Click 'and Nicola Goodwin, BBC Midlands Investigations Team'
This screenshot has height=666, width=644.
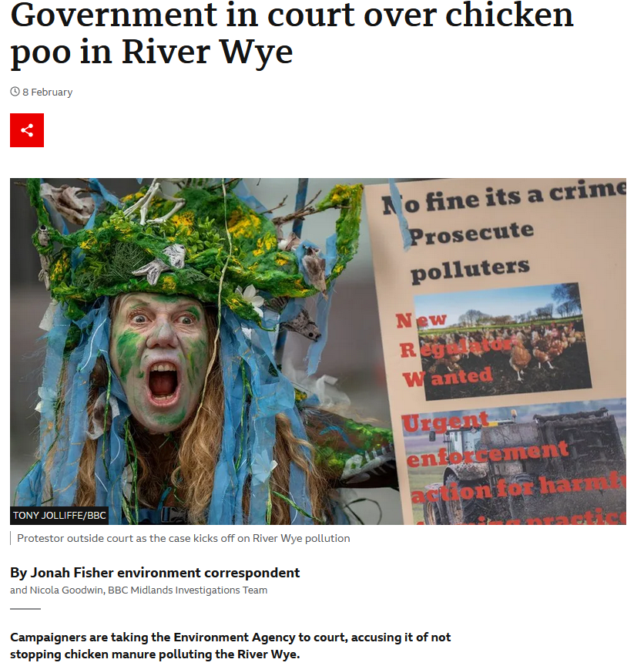coord(139,590)
